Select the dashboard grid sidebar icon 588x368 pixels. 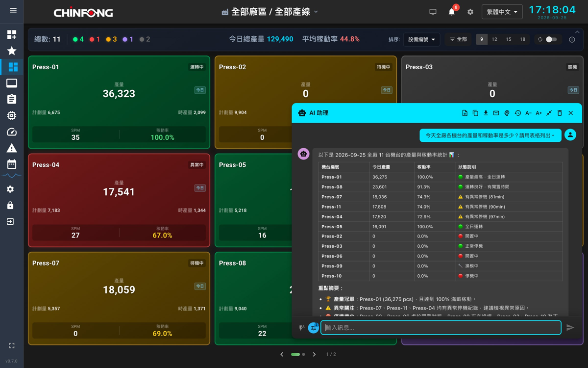pos(13,67)
